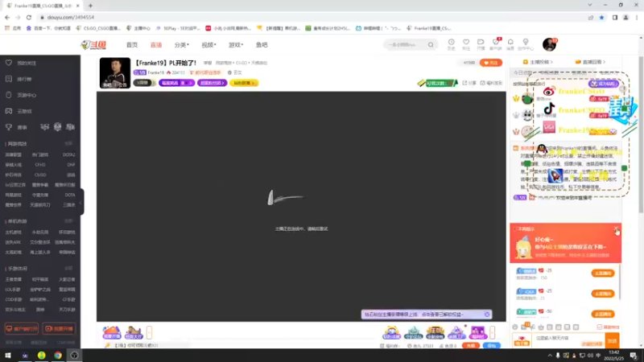
Task: Click the orange 关注 follow button
Action: (x=491, y=63)
